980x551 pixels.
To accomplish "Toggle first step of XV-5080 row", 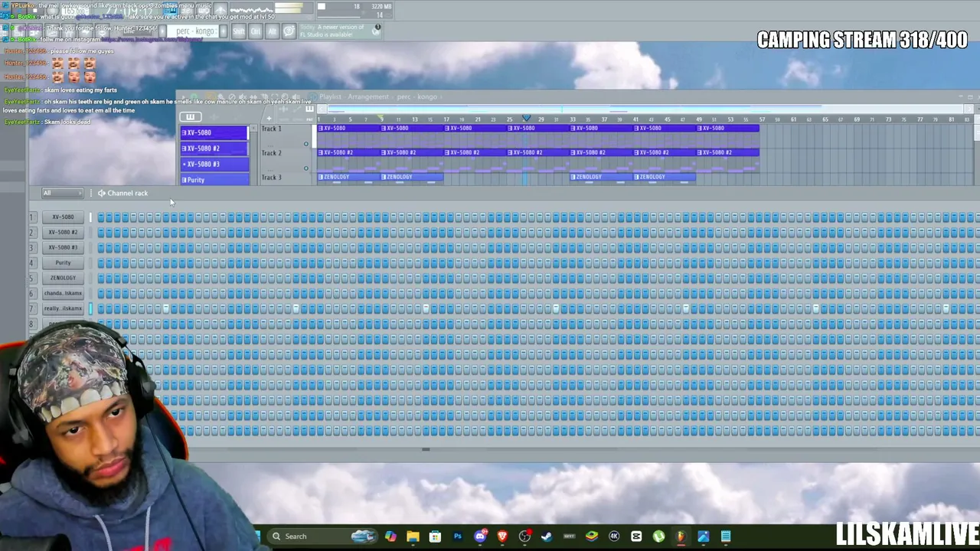I will coord(101,217).
